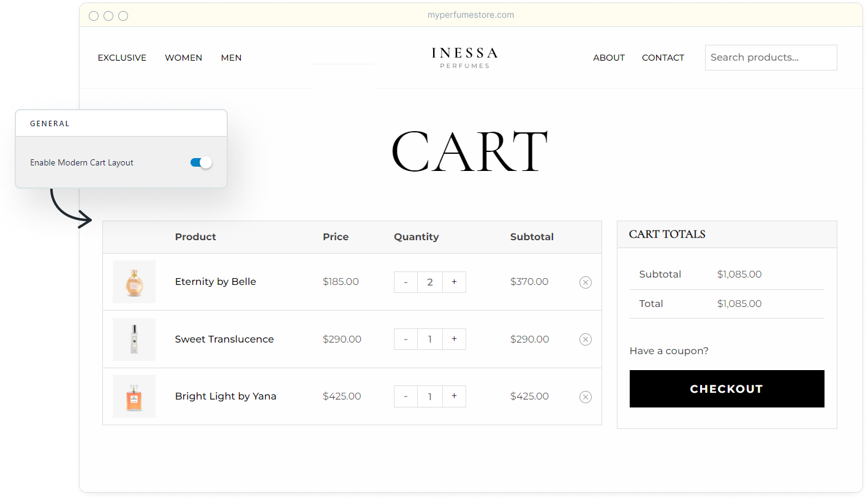Open Sweet Translucence product link
The image size is (868, 500).
224,339
